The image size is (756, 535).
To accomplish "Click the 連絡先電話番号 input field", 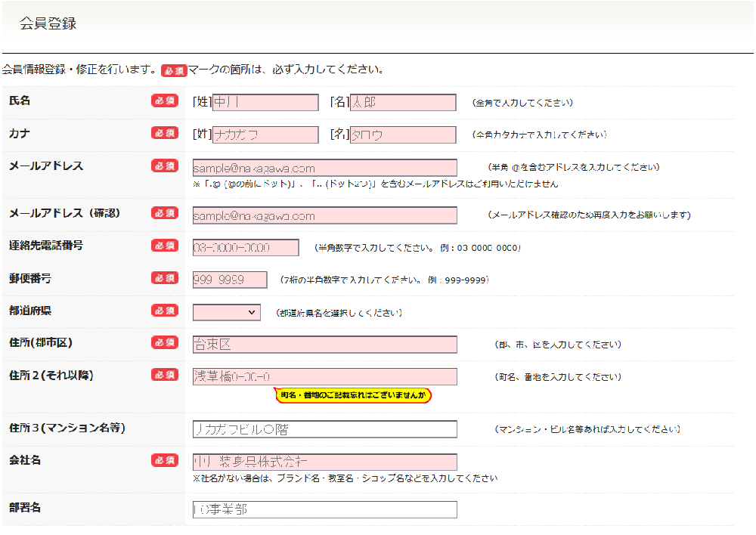I will point(246,248).
